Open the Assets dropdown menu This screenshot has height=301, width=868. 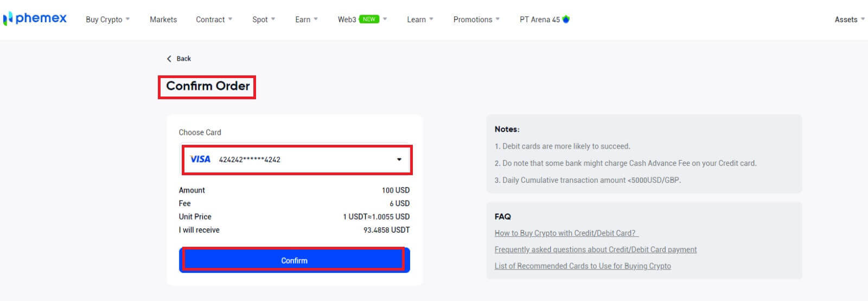[x=850, y=20]
